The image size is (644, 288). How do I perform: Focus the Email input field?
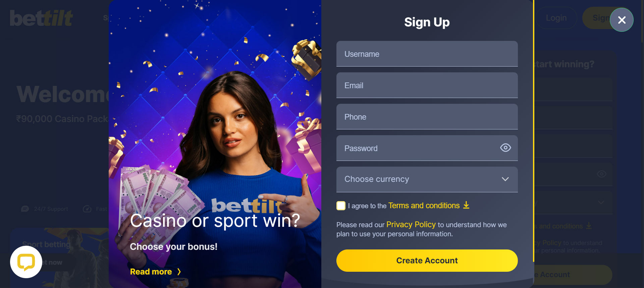[x=427, y=85]
